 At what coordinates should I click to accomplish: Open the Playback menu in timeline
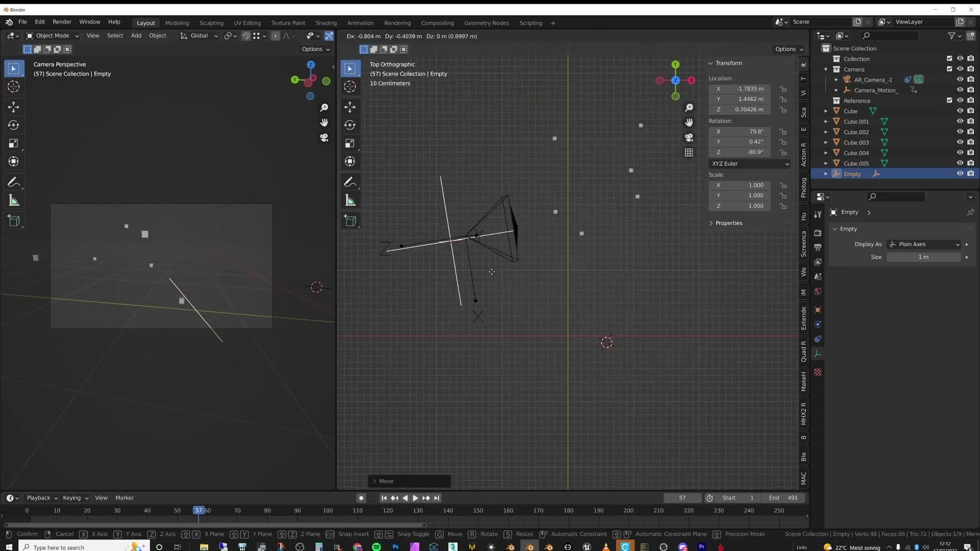point(42,498)
